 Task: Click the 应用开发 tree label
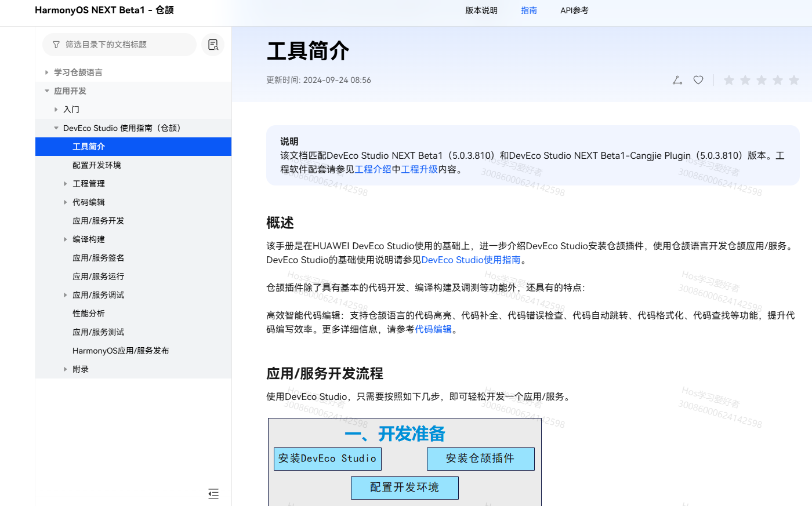(x=70, y=91)
